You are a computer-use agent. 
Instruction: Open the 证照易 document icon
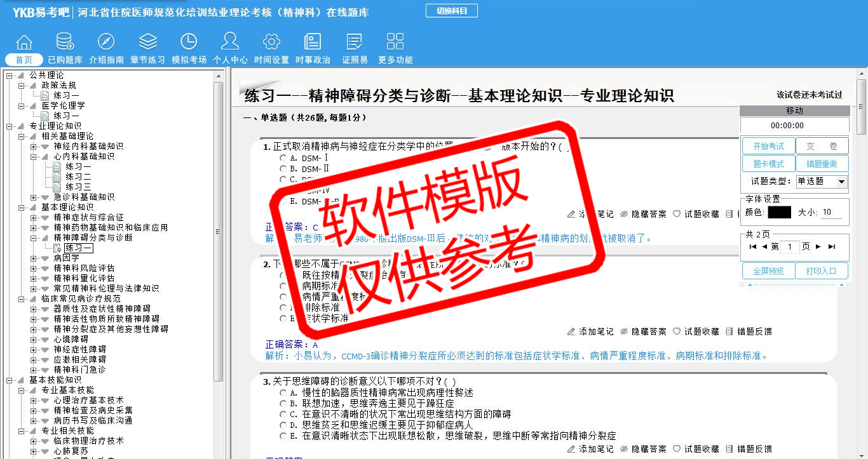click(355, 42)
